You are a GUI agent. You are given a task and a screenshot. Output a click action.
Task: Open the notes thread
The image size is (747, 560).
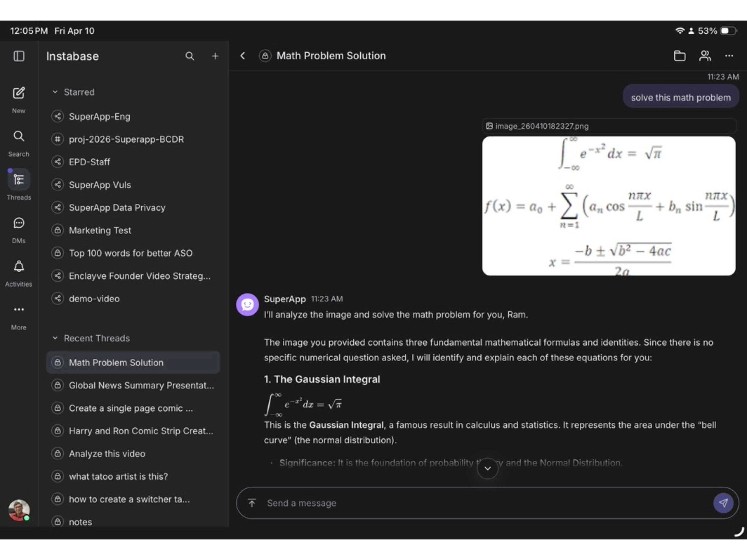point(133,521)
